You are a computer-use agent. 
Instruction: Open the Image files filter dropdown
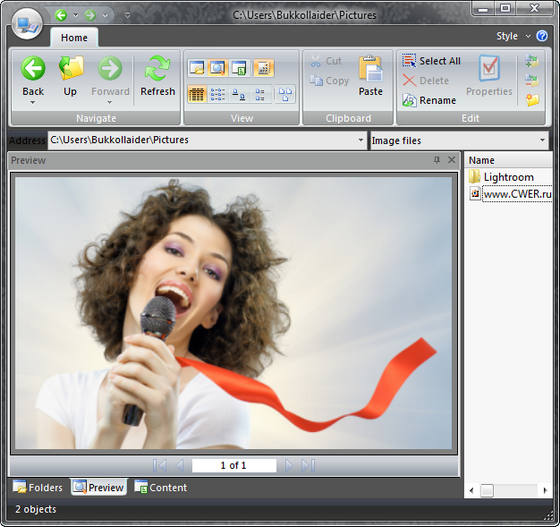(x=542, y=140)
